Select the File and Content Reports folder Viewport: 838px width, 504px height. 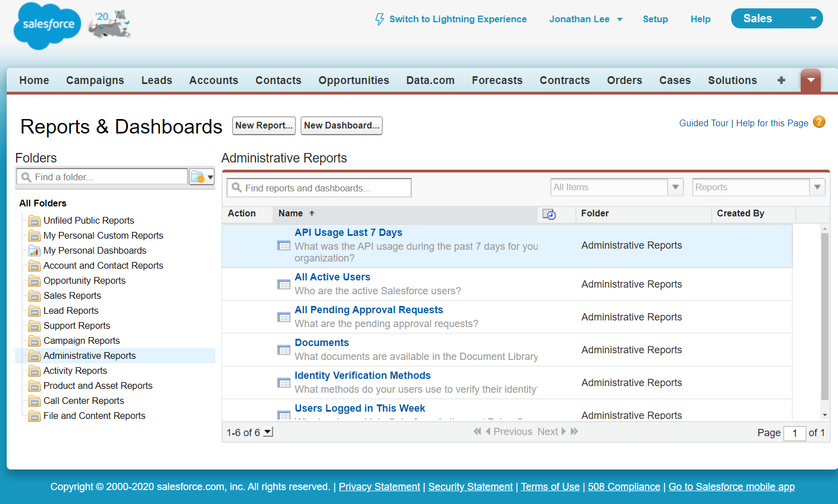tap(94, 416)
